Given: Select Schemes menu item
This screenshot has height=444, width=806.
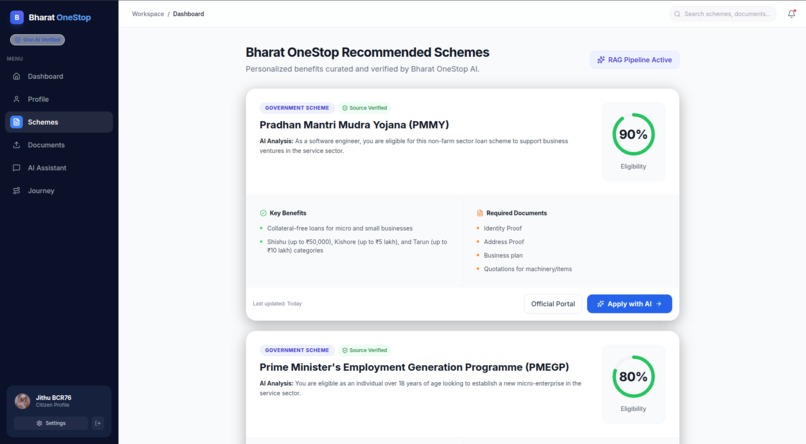Looking at the screenshot, I should point(59,122).
